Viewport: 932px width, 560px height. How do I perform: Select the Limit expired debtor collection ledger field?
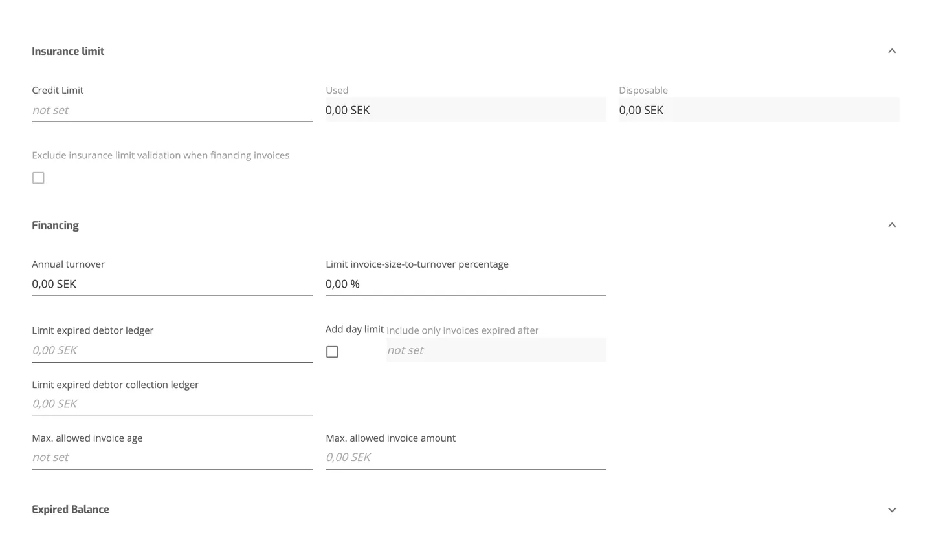click(x=172, y=404)
